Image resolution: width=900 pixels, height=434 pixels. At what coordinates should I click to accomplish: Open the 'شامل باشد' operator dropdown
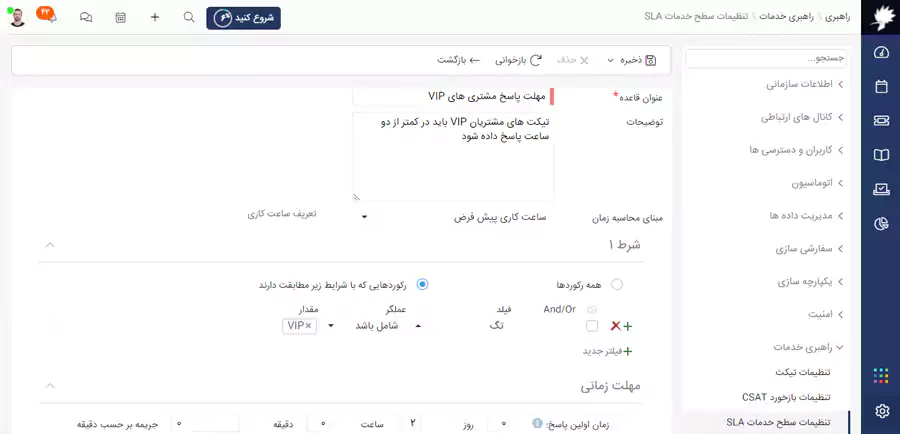388,326
